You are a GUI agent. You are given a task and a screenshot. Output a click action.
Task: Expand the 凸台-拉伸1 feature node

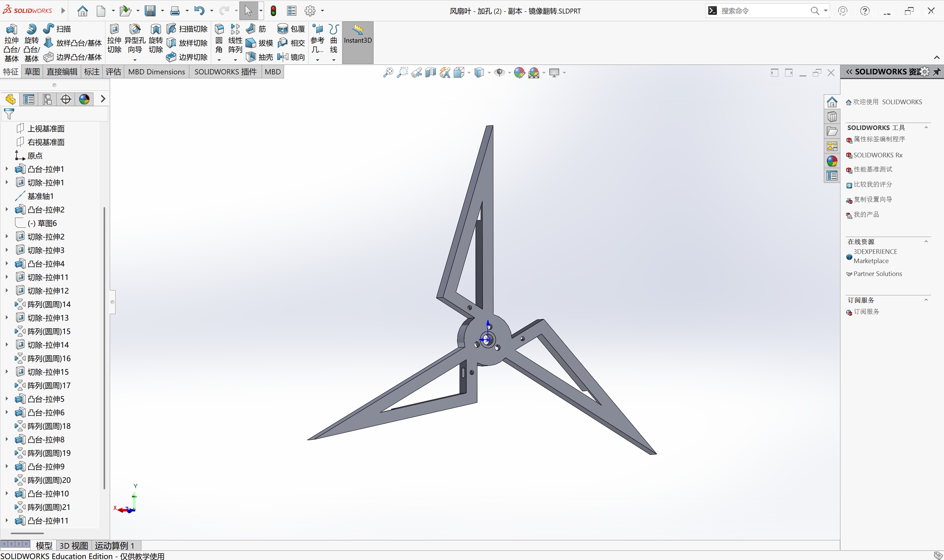click(x=6, y=169)
